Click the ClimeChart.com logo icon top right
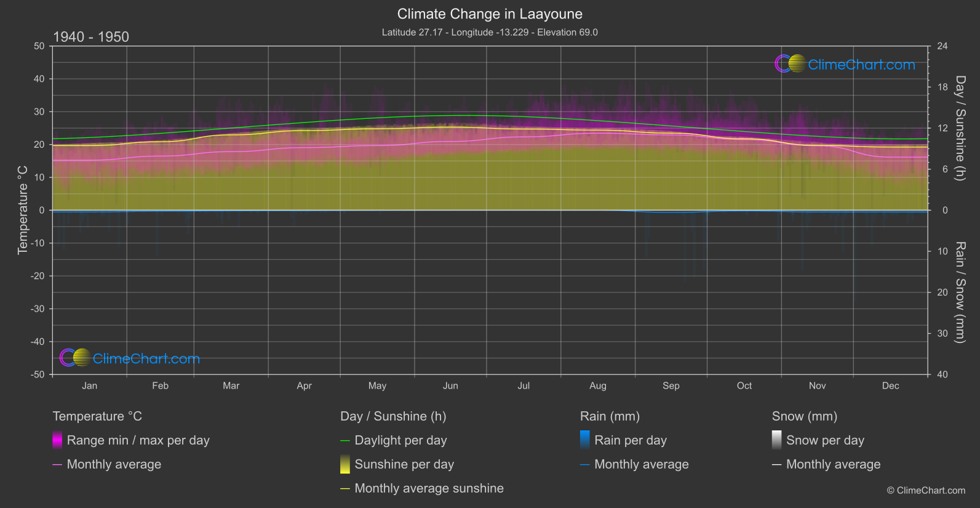The width and height of the screenshot is (980, 508). point(791,64)
